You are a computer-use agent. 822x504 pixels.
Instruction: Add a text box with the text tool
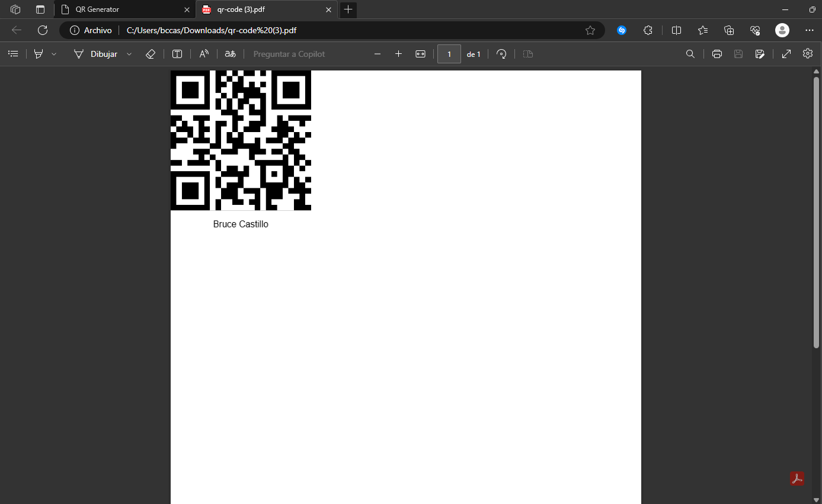click(x=177, y=54)
